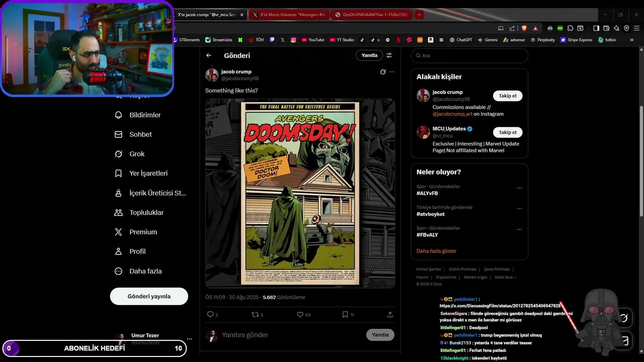Bookmark the post with count 11

(x=345, y=315)
